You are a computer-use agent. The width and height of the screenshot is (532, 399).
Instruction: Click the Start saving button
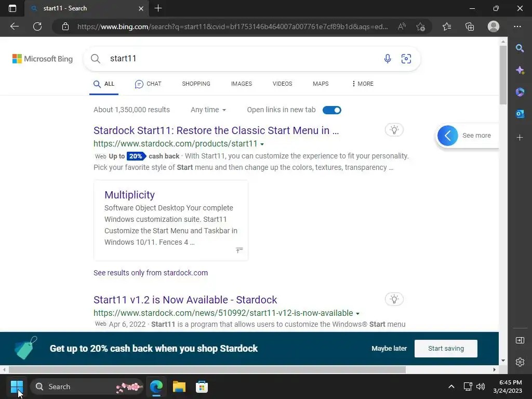(x=446, y=349)
